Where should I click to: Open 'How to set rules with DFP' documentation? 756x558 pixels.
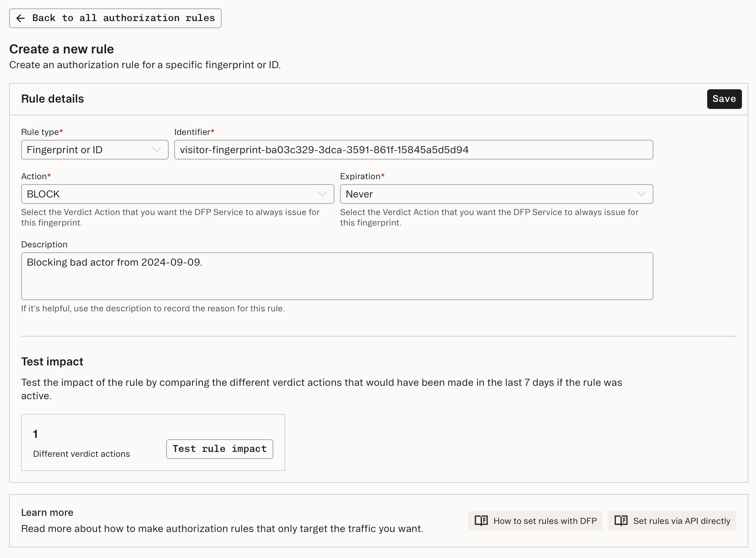point(535,520)
